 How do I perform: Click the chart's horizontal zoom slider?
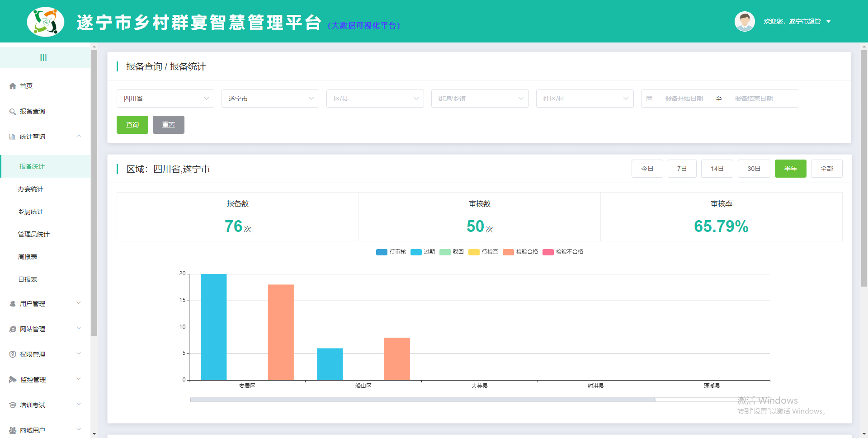click(x=422, y=400)
